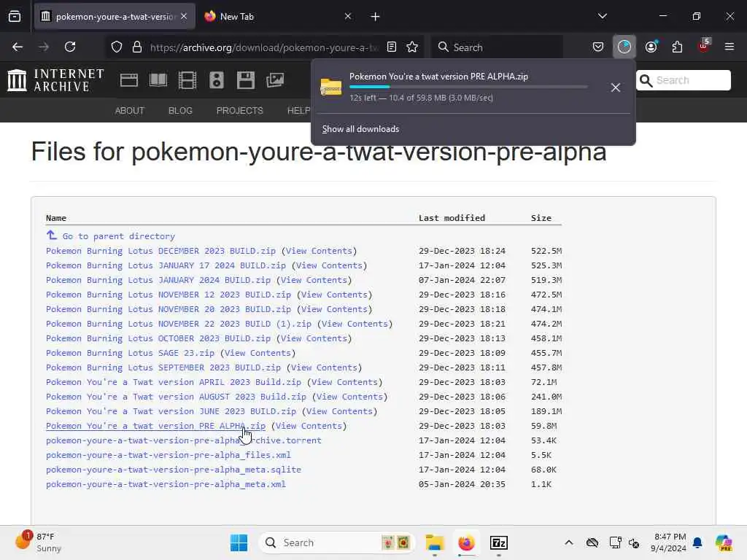Expand list all tabs chevron
This screenshot has width=747, height=560.
coord(602,16)
